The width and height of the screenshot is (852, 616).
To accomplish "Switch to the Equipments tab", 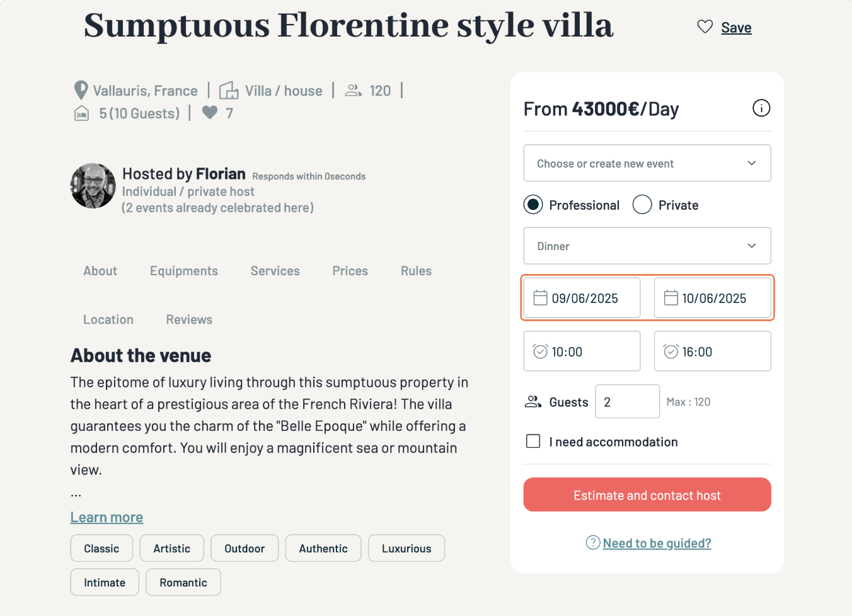I will tap(183, 271).
